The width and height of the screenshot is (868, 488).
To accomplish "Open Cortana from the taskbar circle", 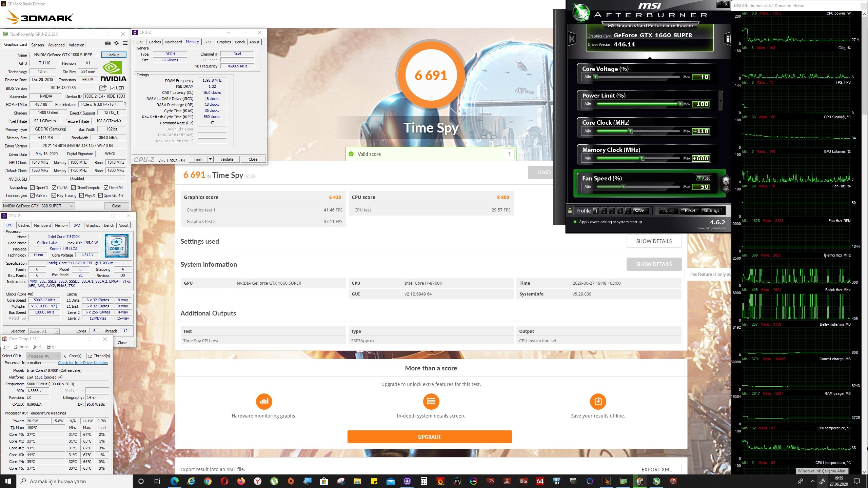I will click(x=141, y=481).
